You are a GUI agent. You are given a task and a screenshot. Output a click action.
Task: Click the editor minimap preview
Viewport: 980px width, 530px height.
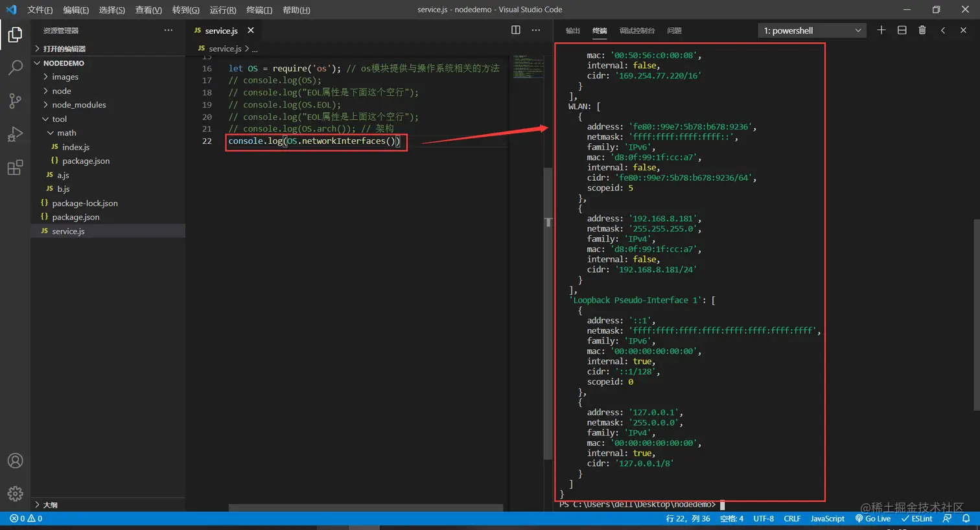(528, 67)
